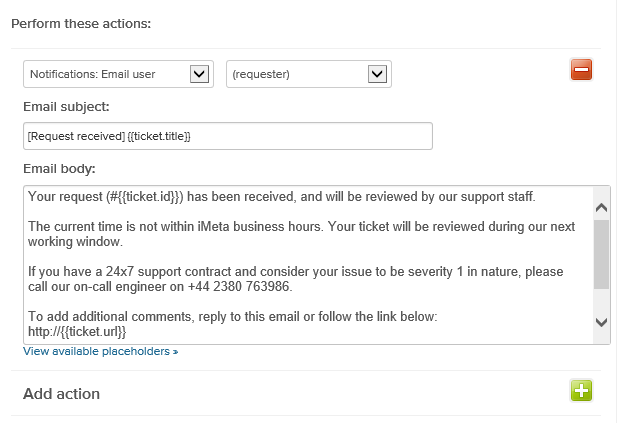Viewport: 622px width, 423px height.
Task: Click the Email body label
Action: 60,169
